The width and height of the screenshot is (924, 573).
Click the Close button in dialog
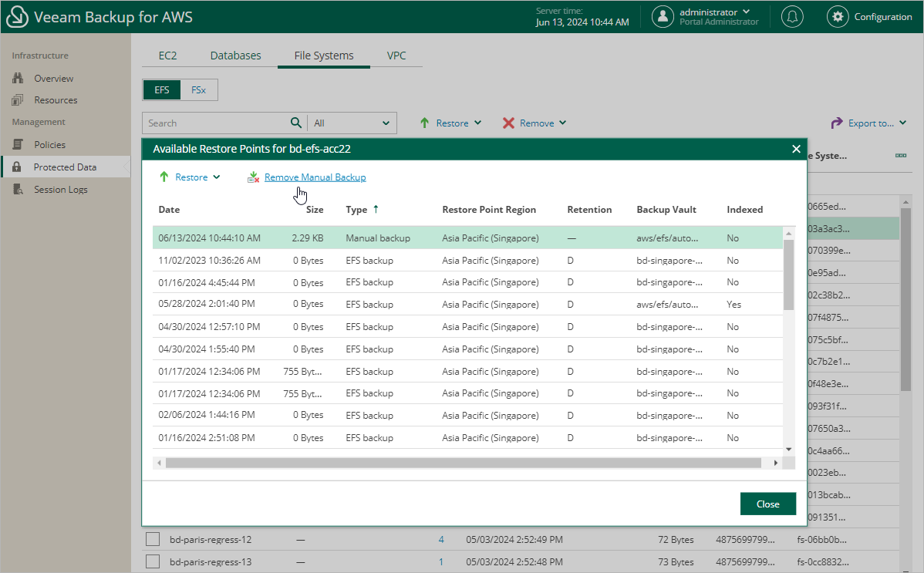tap(768, 504)
